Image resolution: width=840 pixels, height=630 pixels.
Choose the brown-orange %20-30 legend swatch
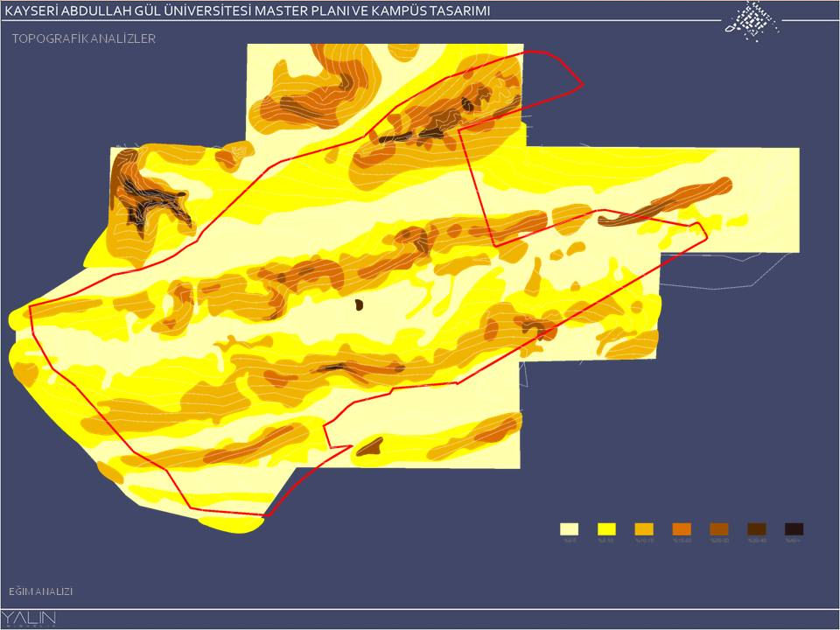point(719,528)
